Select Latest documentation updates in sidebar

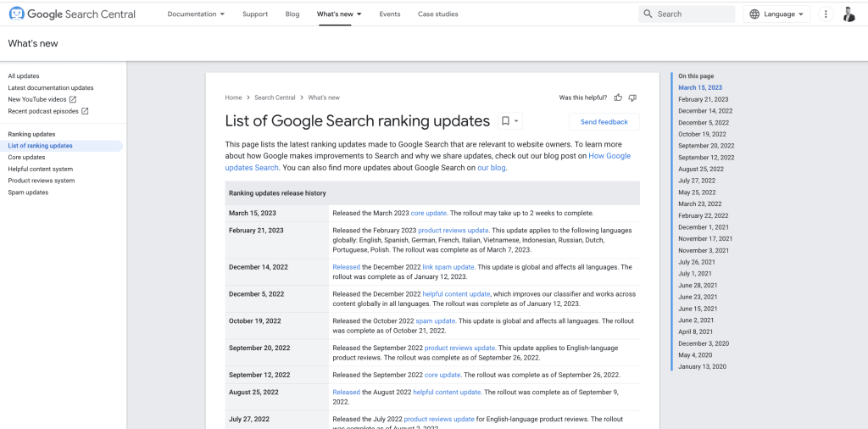tap(51, 87)
